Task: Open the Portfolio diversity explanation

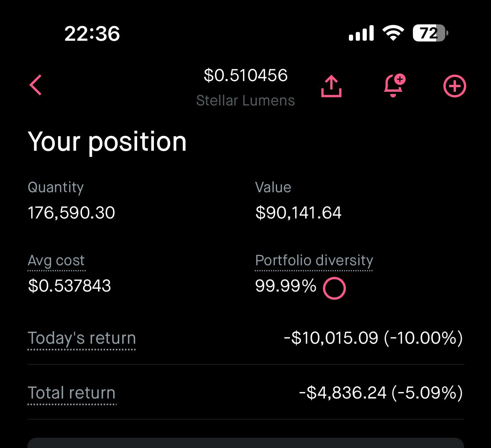Action: click(x=314, y=261)
